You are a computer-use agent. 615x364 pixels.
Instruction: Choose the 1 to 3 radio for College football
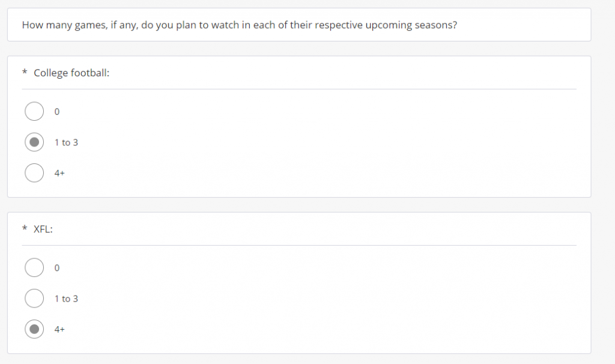point(34,142)
